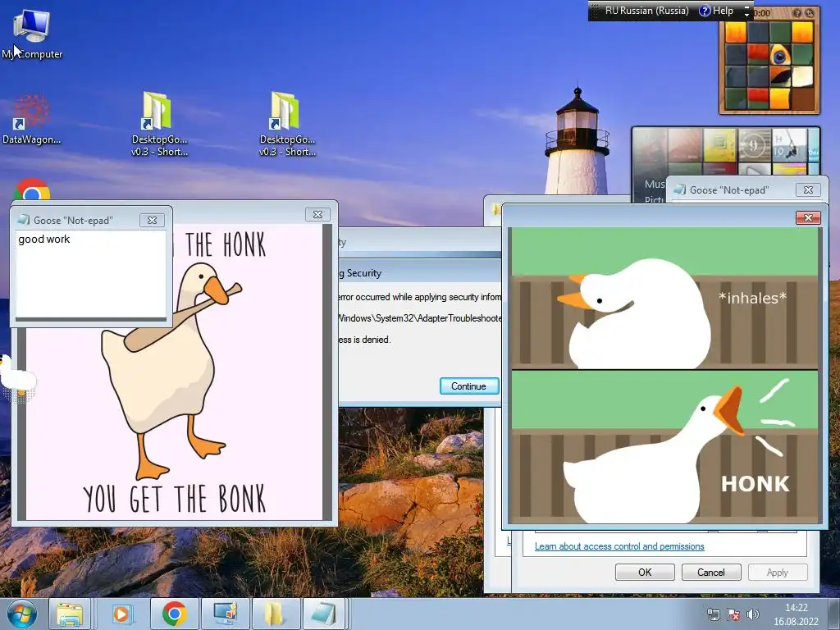Image resolution: width=840 pixels, height=630 pixels.
Task: Open the Help item in language bar
Action: point(716,11)
